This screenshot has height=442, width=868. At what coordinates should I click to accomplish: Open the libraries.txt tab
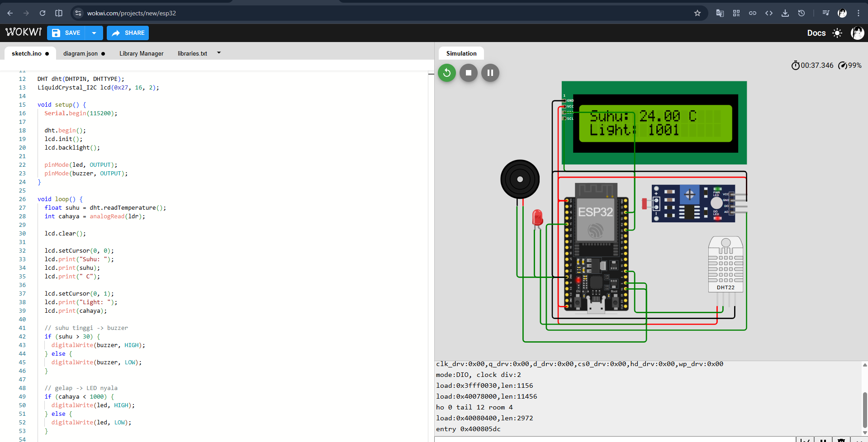(x=192, y=53)
